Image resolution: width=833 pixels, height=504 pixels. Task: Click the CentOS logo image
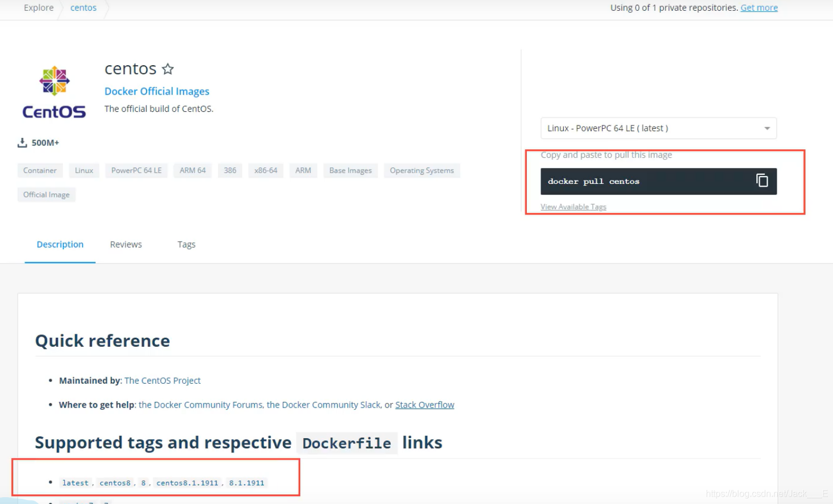pyautogui.click(x=55, y=92)
